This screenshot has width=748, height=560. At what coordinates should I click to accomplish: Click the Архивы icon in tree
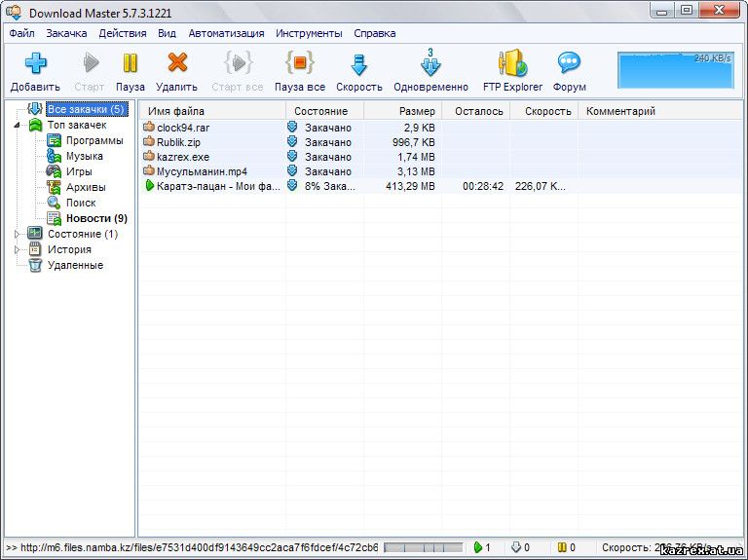[54, 187]
